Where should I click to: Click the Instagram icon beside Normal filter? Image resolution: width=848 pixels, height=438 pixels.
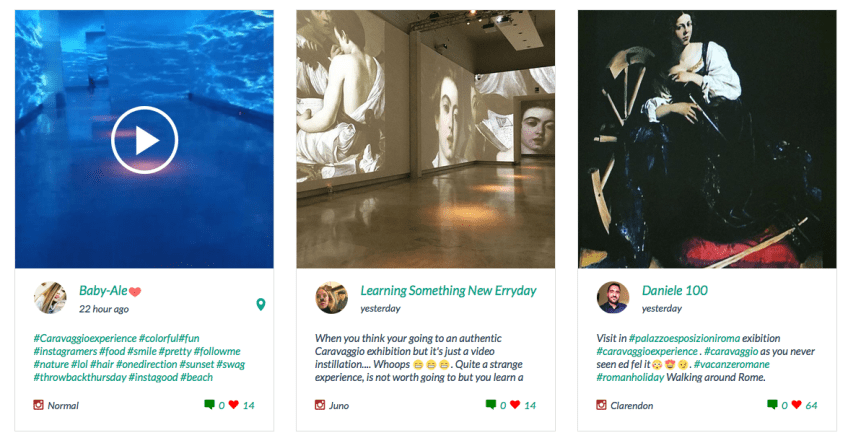click(39, 405)
